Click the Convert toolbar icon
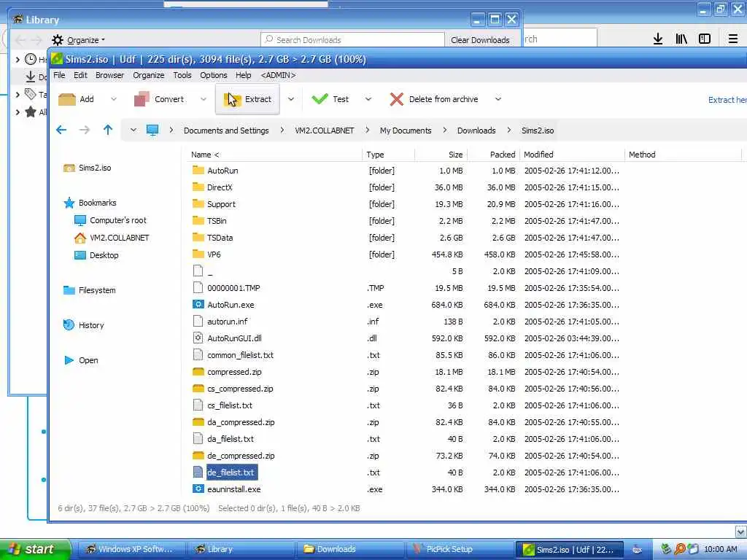The image size is (747, 560). tap(142, 99)
